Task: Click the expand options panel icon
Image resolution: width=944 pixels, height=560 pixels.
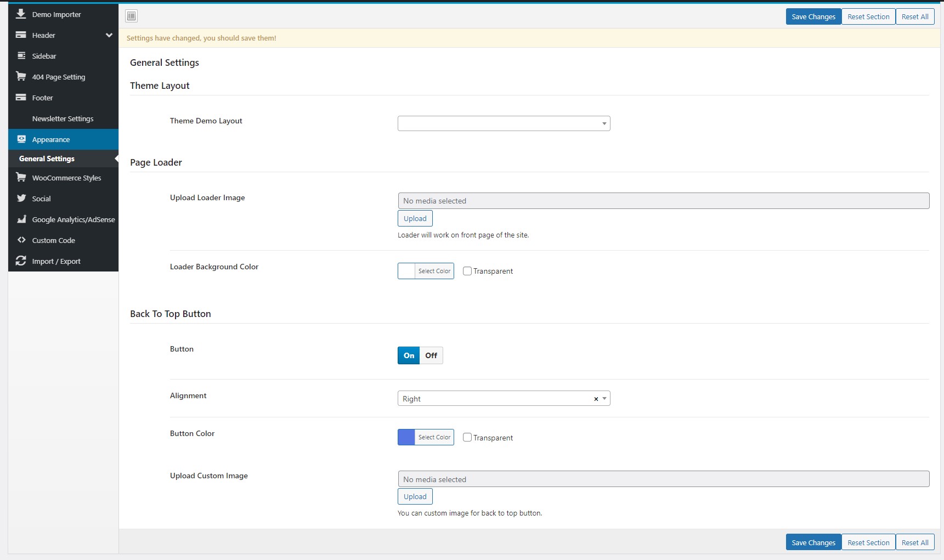Action: 131,16
